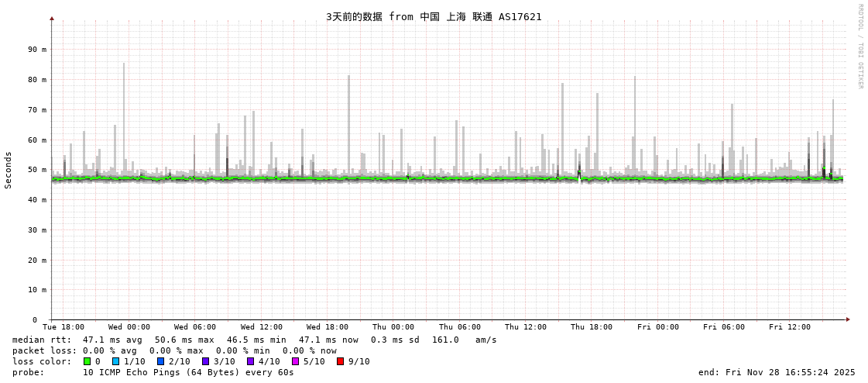Pick the violet 4/10 loss swatch
This screenshot has height=383, width=868.
(250, 361)
